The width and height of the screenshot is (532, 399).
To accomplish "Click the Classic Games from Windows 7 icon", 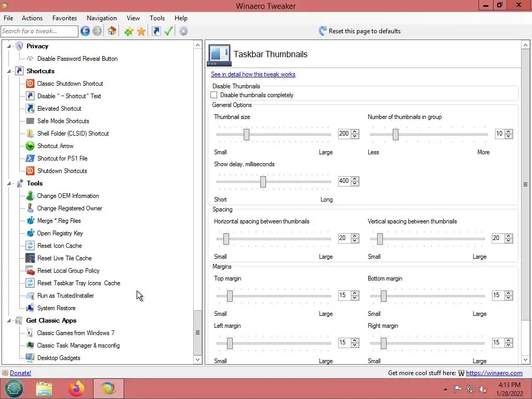I will click(x=30, y=333).
